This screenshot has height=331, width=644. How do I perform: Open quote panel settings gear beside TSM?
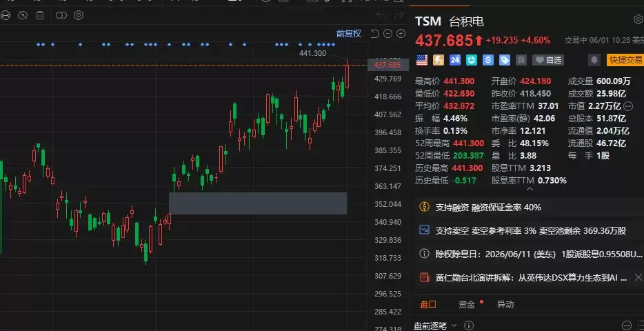click(x=638, y=19)
